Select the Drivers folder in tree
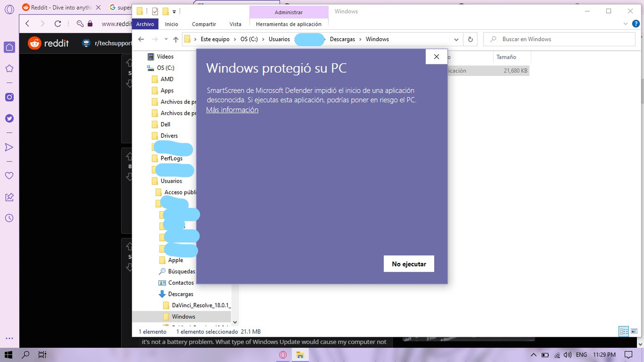The image size is (644, 362). point(169,136)
